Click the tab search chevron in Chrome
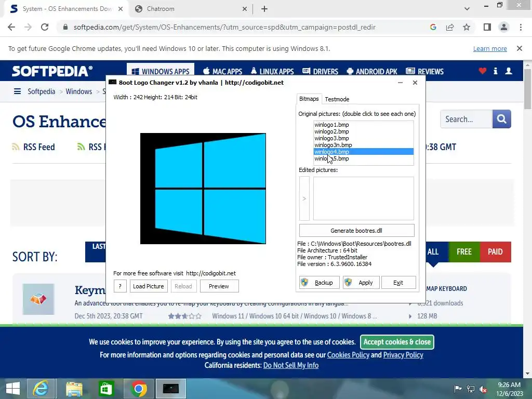 [467, 9]
